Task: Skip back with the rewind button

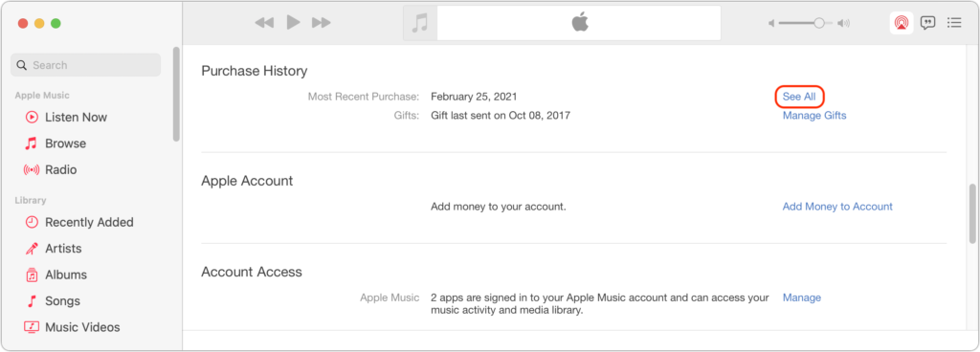Action: tap(264, 23)
